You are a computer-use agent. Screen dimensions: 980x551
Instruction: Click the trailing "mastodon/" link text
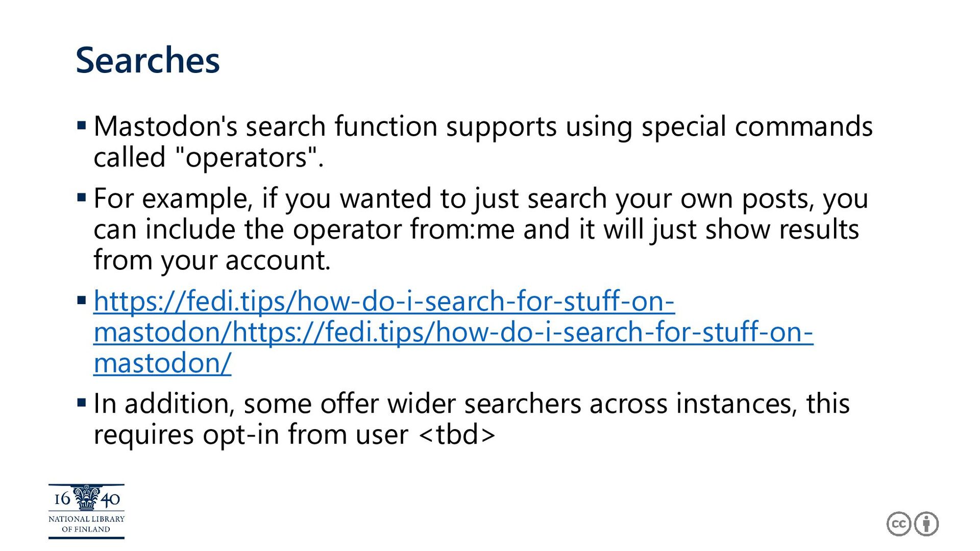162,363
